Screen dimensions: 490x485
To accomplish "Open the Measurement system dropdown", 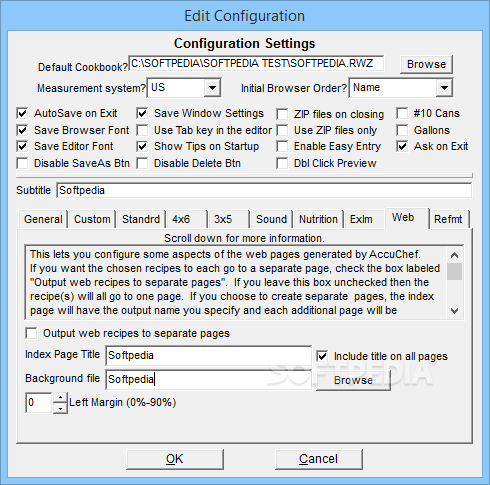I will coord(212,88).
